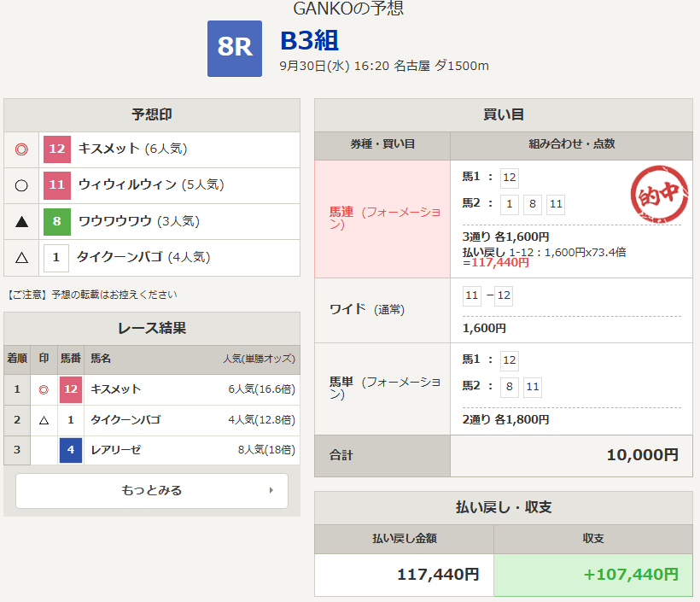
Task: Click green number 8 badge next to ワウワウワウ
Action: click(56, 221)
